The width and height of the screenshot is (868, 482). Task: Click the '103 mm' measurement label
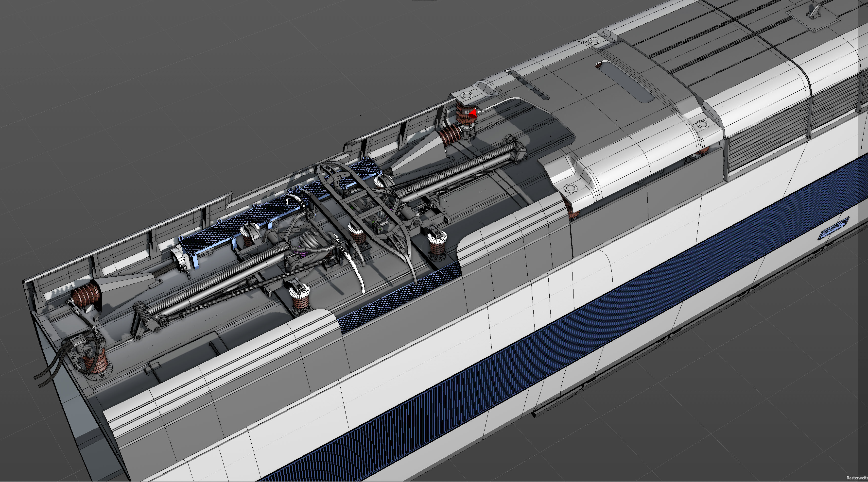(473, 112)
